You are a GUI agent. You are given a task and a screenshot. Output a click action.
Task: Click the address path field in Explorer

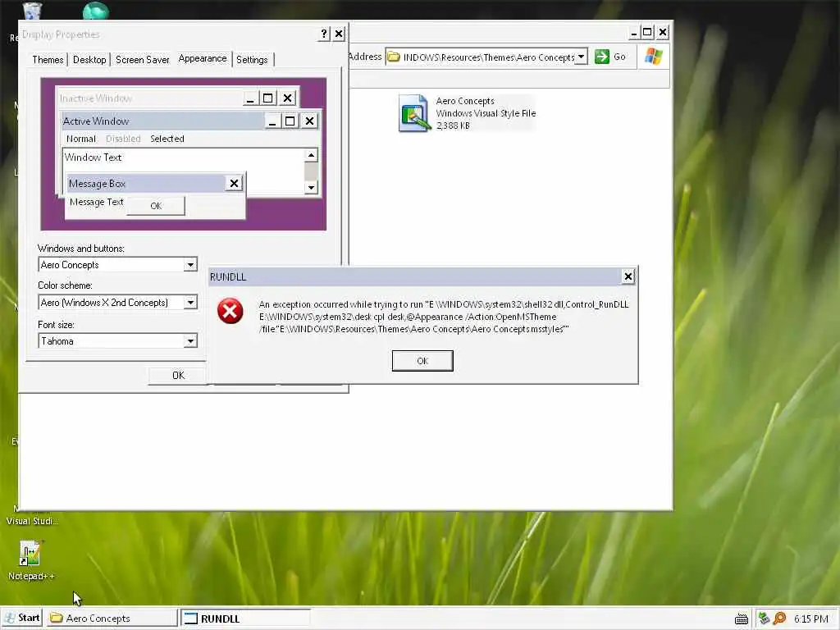tap(486, 57)
